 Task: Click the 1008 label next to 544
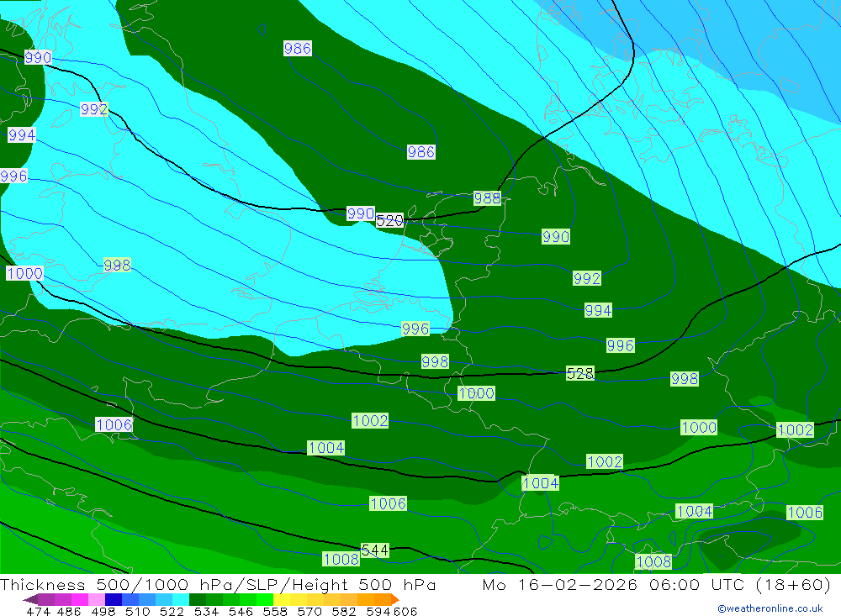tap(341, 559)
